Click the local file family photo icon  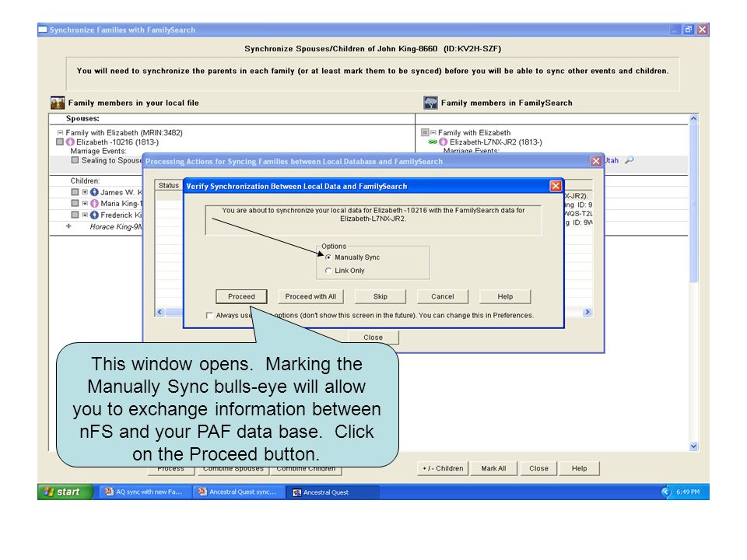[58, 103]
